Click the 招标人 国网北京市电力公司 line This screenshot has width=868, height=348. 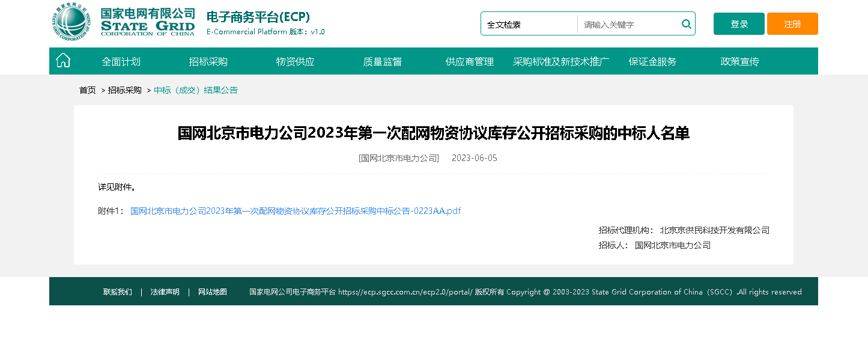pos(655,245)
